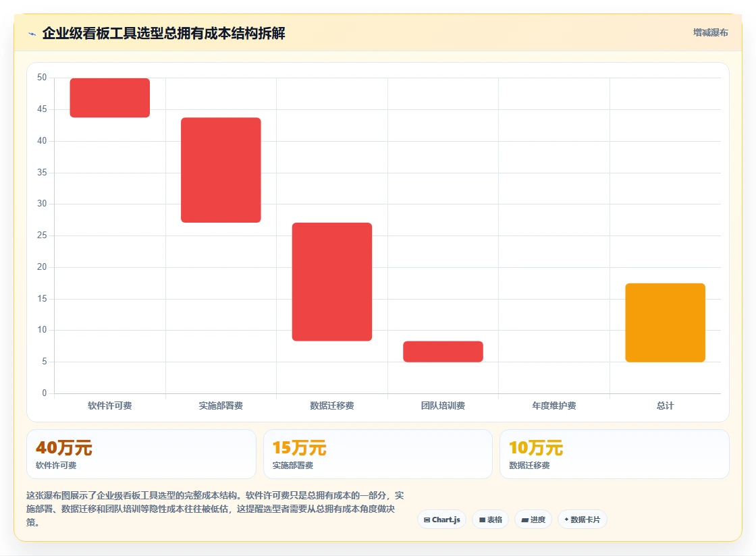Select the orange 总计 bar
This screenshot has width=756, height=556.
tap(666, 323)
